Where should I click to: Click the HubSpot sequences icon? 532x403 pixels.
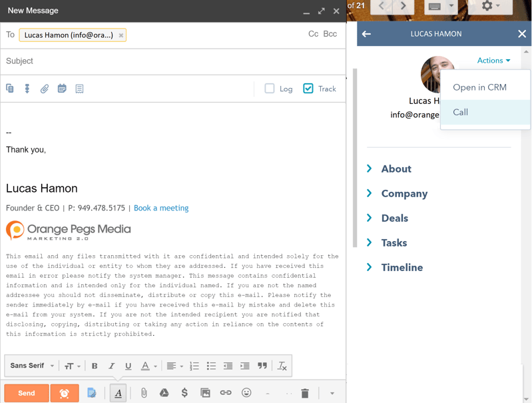click(27, 89)
